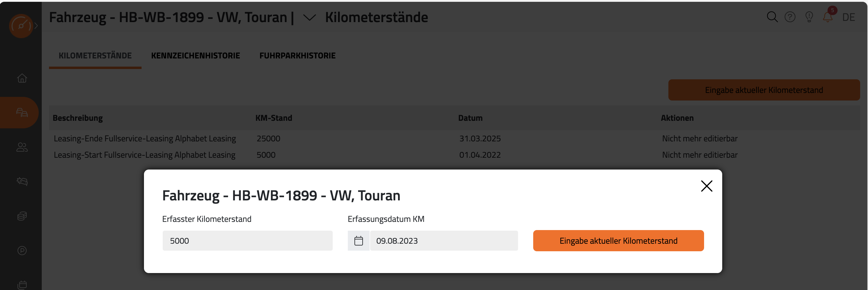Image resolution: width=868 pixels, height=290 pixels.
Task: Open the help question mark icon
Action: [790, 17]
